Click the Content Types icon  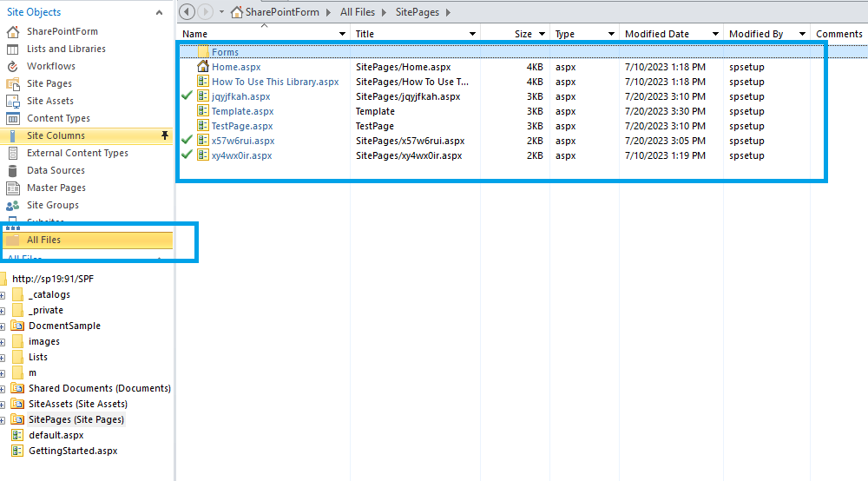13,118
